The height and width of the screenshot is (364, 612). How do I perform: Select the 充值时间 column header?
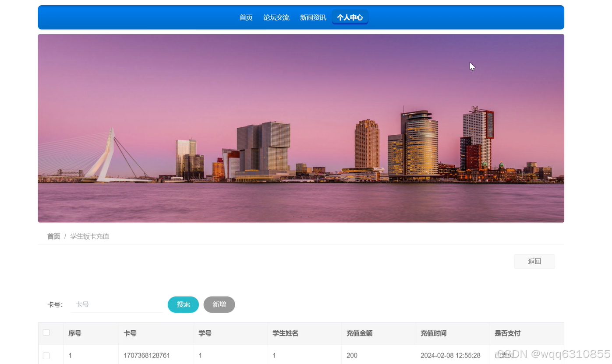[x=433, y=333]
